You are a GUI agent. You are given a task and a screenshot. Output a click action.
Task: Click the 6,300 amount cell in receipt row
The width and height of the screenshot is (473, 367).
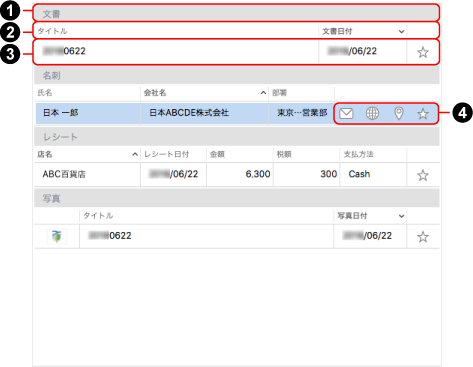pos(240,174)
